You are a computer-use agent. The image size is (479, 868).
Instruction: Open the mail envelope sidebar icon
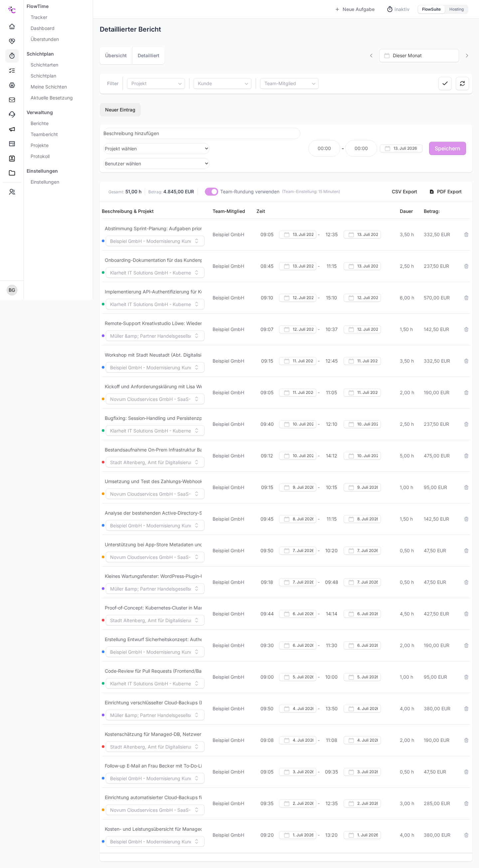pos(12,100)
